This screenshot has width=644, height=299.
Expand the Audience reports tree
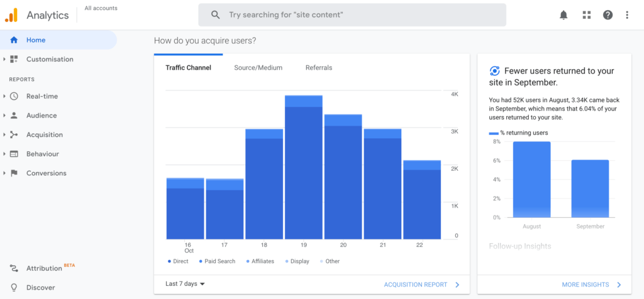pos(4,116)
